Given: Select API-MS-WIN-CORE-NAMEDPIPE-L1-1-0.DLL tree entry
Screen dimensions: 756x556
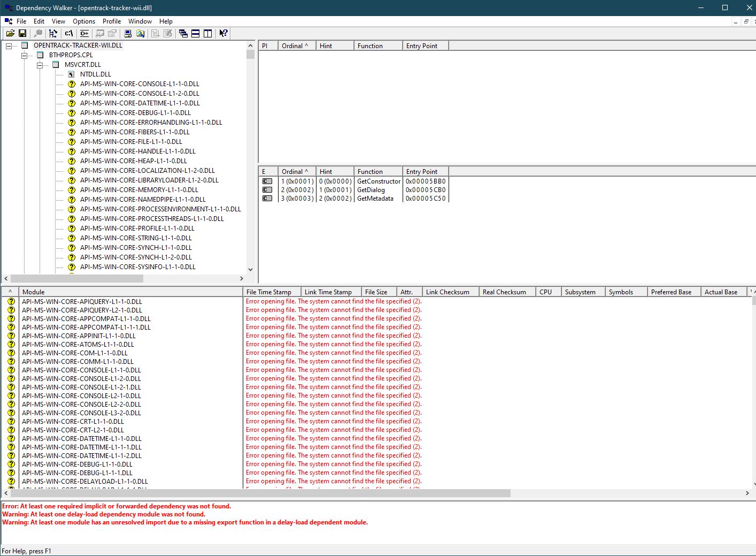Looking at the screenshot, I should (x=143, y=200).
